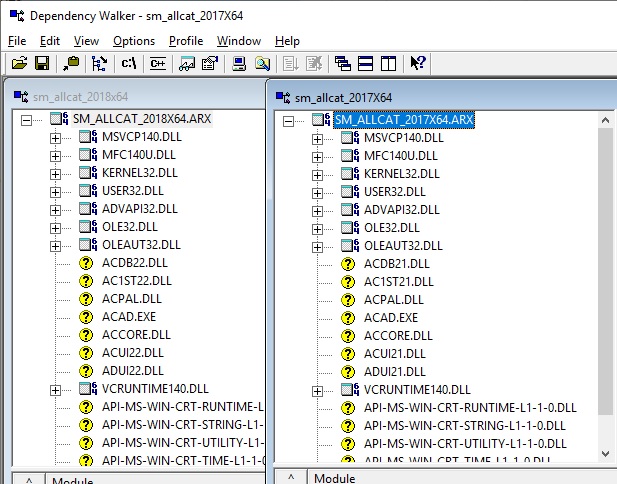Select API-MS-WIN-CRT-UTILITY row in 2018 window
The image size is (617, 484).
click(183, 443)
